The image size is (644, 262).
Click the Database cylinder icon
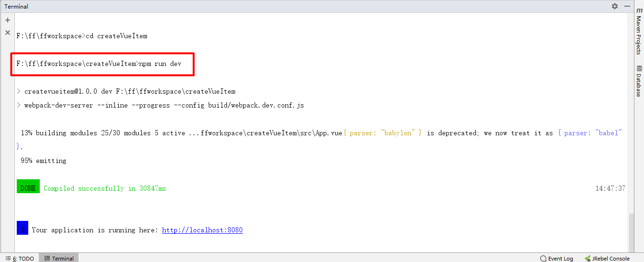(639, 68)
